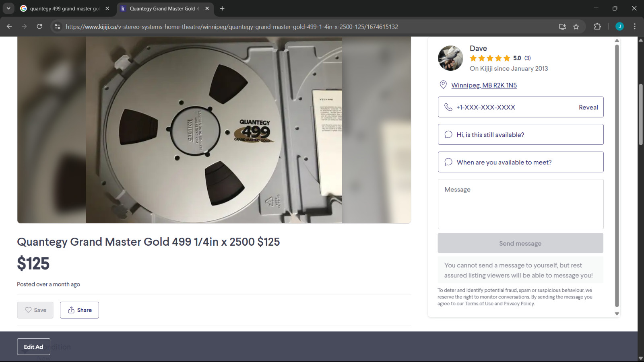The image size is (644, 362).
Task: Click the phone handset icon
Action: pos(448,107)
